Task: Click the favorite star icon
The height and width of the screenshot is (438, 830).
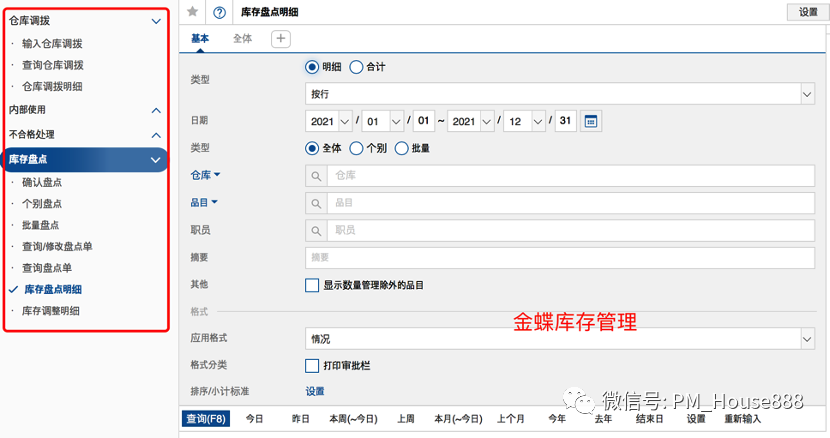Action: tap(193, 12)
